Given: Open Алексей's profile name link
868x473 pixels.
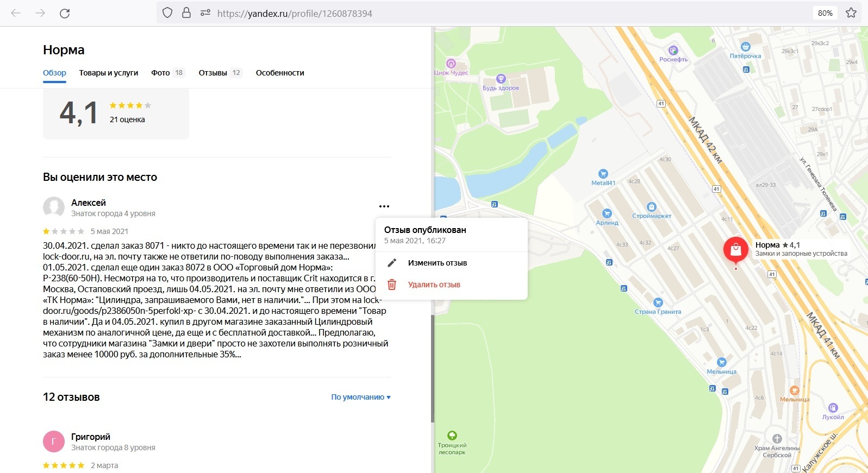Looking at the screenshot, I should pos(89,203).
